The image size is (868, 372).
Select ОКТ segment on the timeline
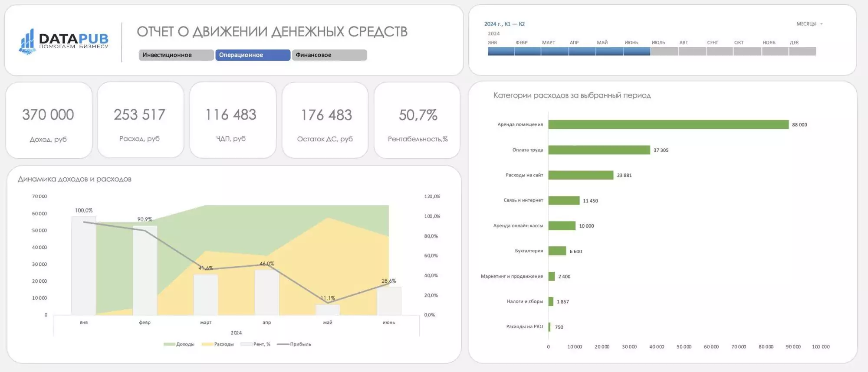747,52
